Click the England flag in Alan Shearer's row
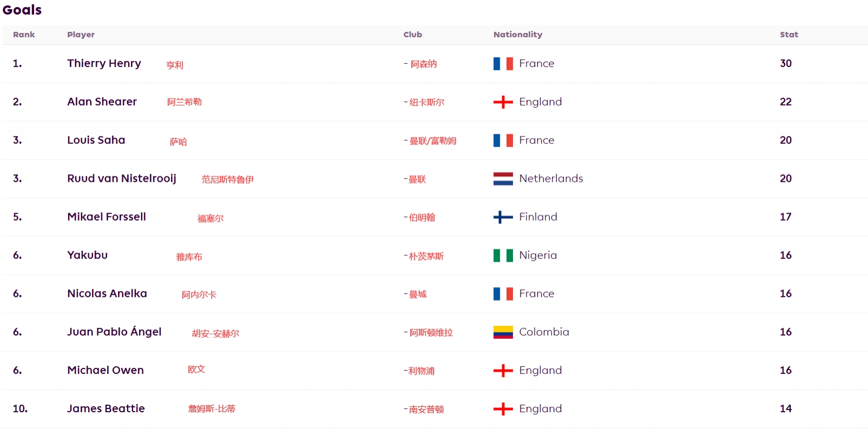 point(503,102)
